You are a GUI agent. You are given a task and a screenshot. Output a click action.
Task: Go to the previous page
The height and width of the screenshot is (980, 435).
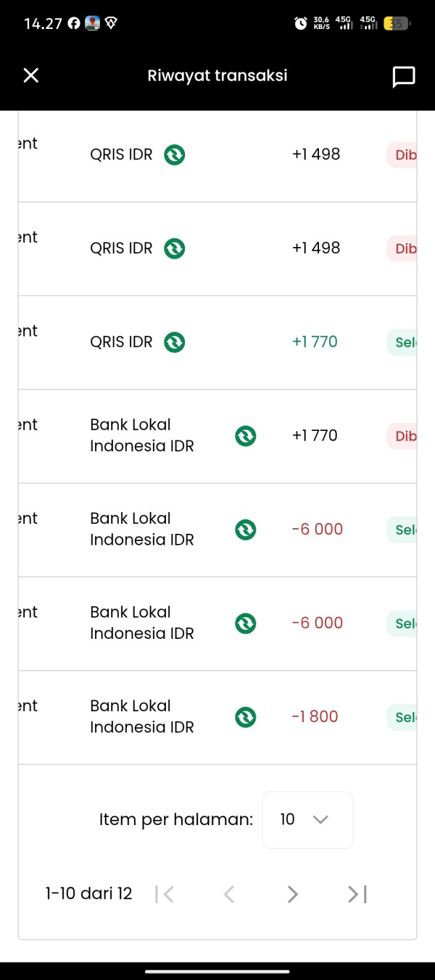(x=228, y=895)
